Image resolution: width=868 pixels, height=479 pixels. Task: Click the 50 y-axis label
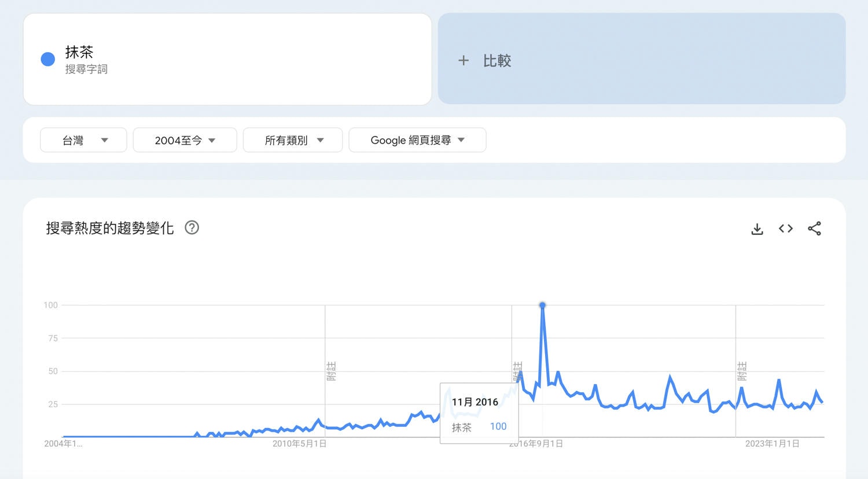pyautogui.click(x=53, y=371)
